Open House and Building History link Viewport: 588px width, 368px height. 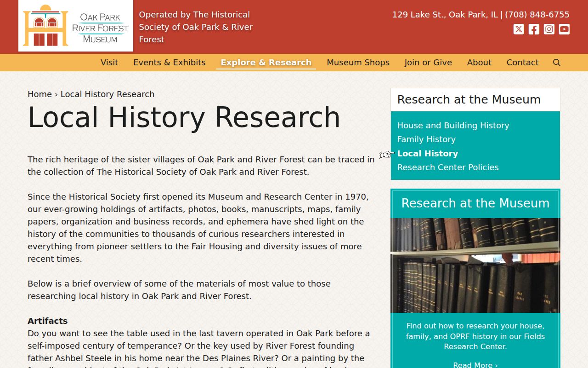click(453, 126)
